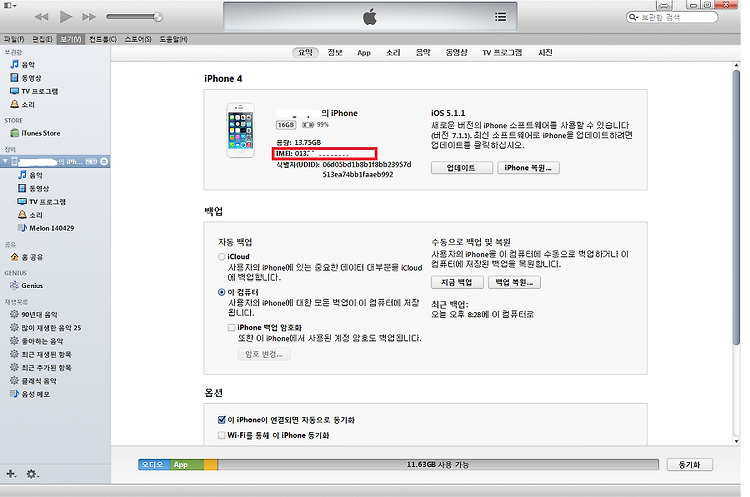750x497 pixels.
Task: Switch to the 동영상 movies tab
Action: click(x=456, y=53)
